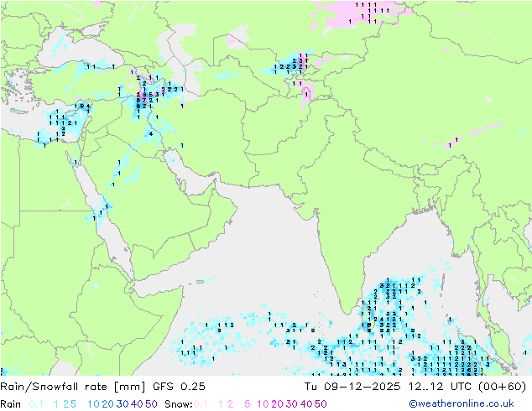Select the Snow 20 legend color value
Screen dimensions: 532x411
277,404
